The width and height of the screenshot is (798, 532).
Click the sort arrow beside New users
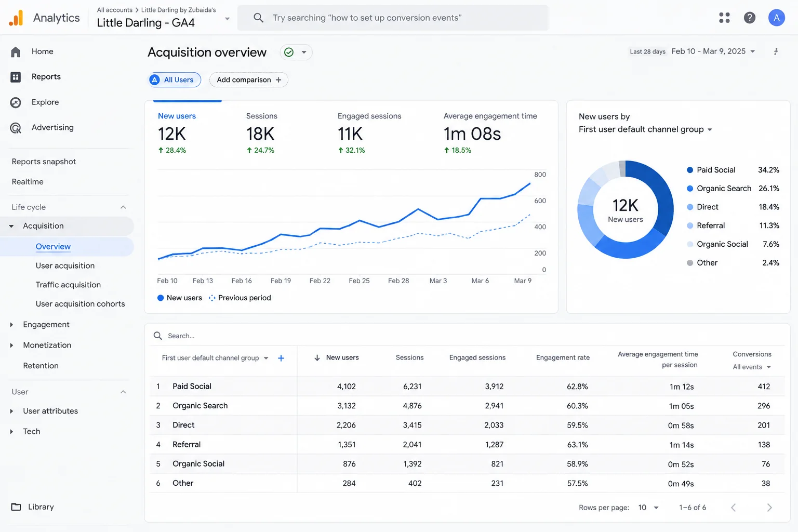point(317,358)
